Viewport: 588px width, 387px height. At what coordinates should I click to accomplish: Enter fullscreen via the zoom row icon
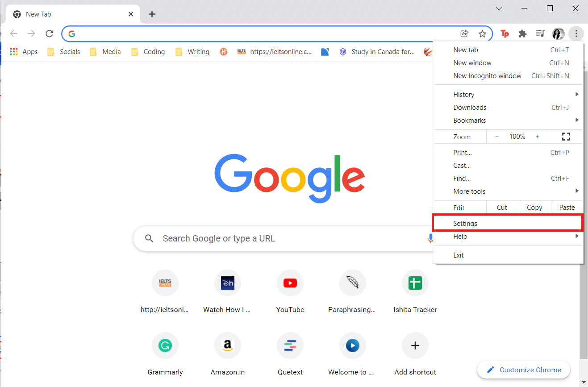[x=566, y=137]
